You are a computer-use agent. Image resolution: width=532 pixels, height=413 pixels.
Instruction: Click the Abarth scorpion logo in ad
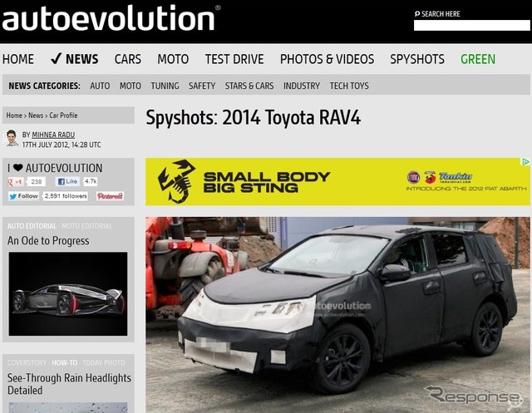(176, 181)
